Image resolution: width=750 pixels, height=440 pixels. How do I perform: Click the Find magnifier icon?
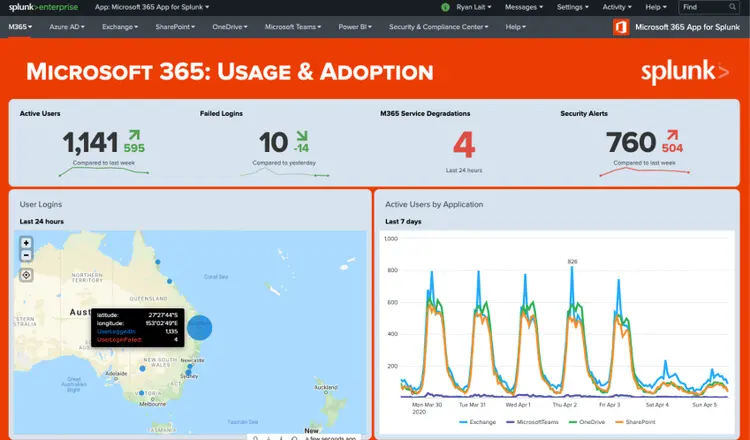click(732, 7)
